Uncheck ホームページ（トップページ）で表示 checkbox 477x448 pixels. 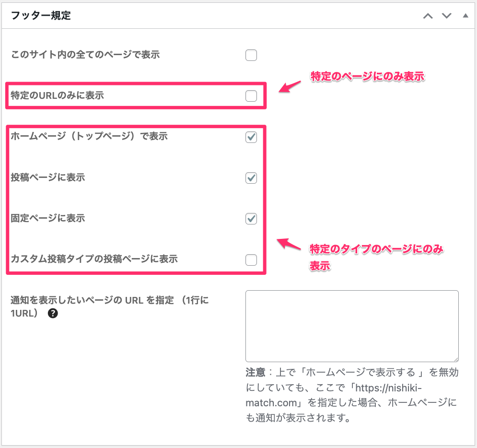pos(251,137)
